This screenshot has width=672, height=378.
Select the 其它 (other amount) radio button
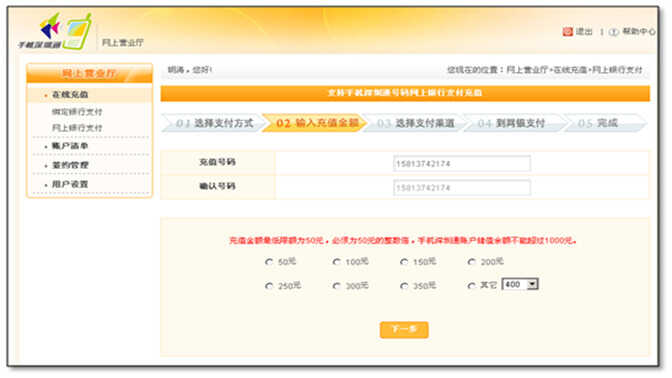point(472,286)
